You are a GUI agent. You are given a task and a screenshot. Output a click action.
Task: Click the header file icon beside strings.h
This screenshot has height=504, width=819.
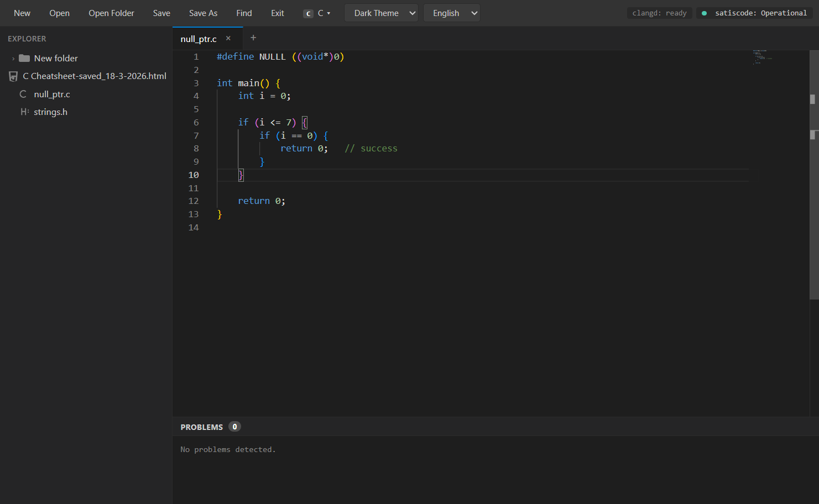pos(24,112)
